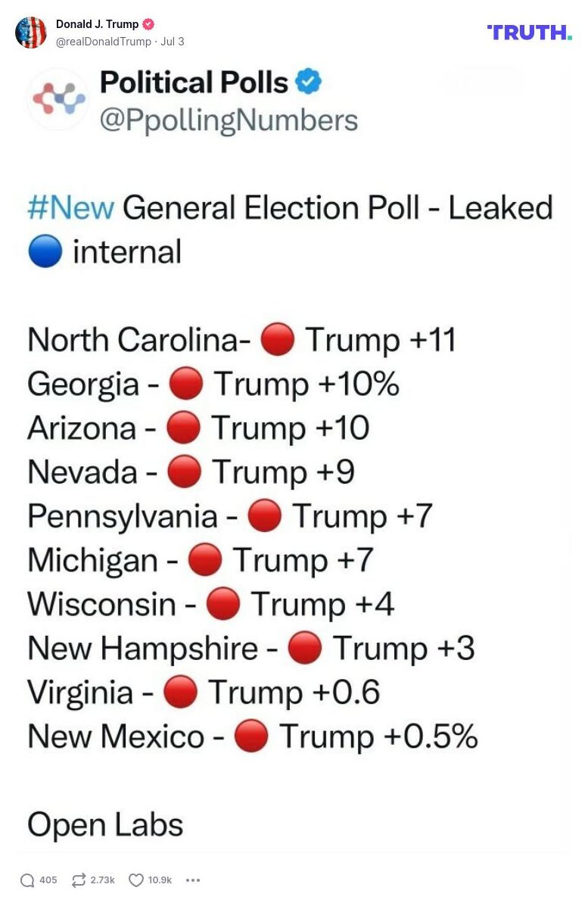View replies by clicking the 405 count
The width and height of the screenshot is (588, 903).
(47, 880)
